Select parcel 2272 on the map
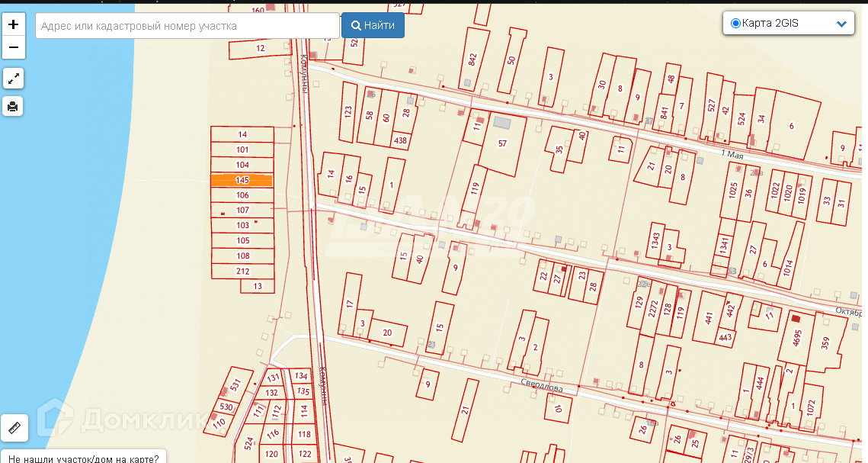This screenshot has width=868, height=463. point(652,308)
